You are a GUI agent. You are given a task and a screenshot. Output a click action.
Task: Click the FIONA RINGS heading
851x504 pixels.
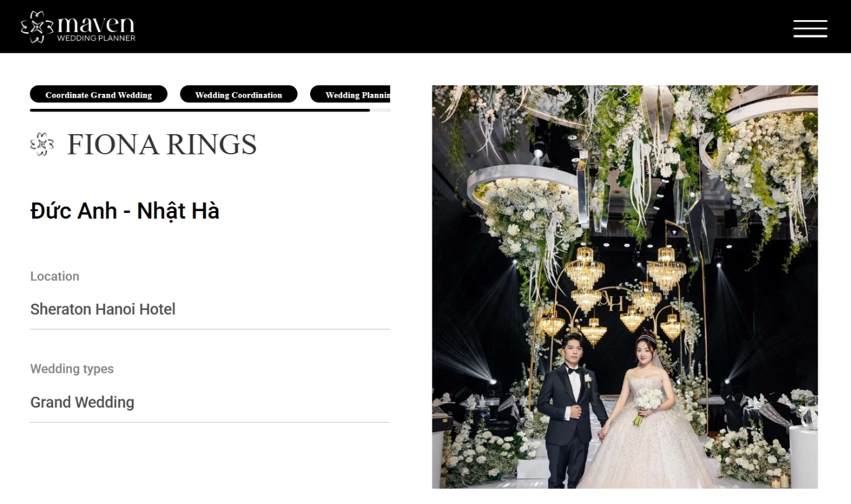click(162, 144)
